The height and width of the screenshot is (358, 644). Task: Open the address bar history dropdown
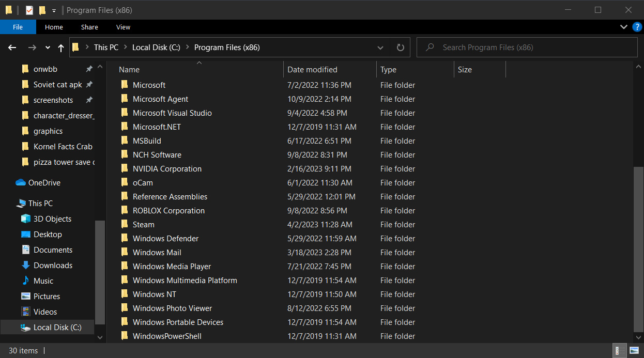coord(380,48)
